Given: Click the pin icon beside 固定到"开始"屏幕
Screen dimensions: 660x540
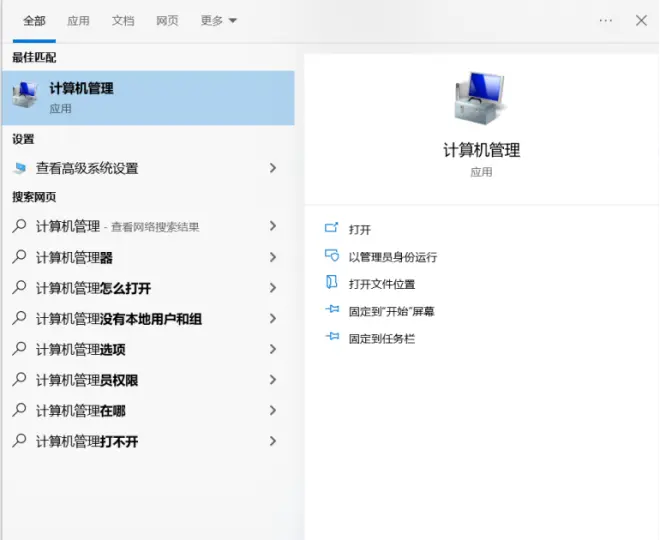Looking at the screenshot, I should pyautogui.click(x=332, y=309).
